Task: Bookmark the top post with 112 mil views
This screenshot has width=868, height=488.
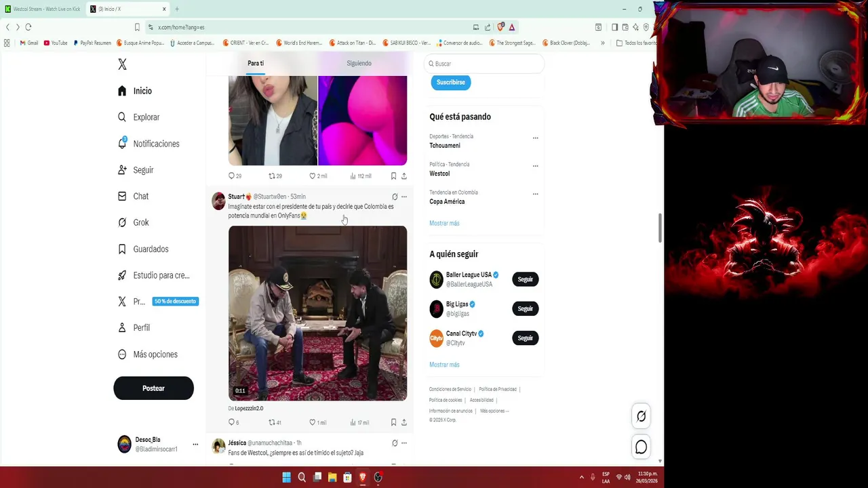Action: click(393, 176)
